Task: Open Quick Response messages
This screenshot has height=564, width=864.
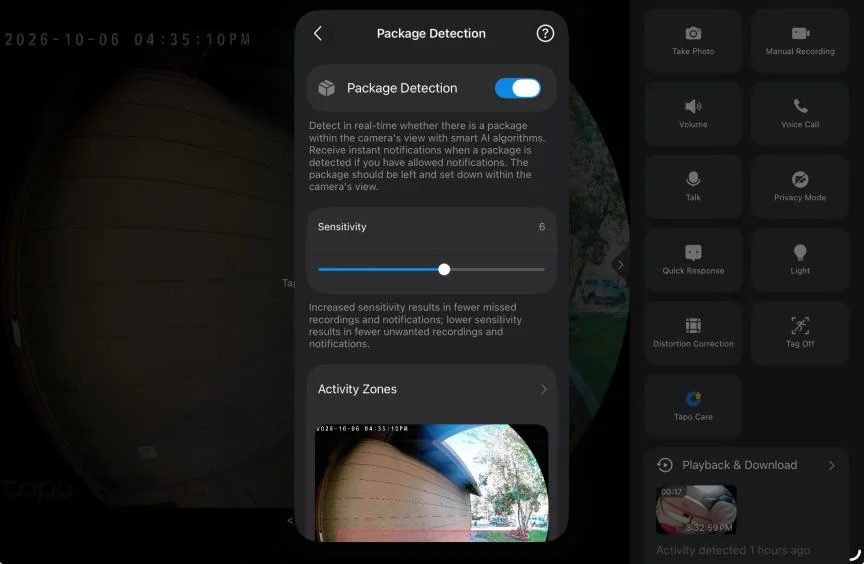Action: coord(693,261)
